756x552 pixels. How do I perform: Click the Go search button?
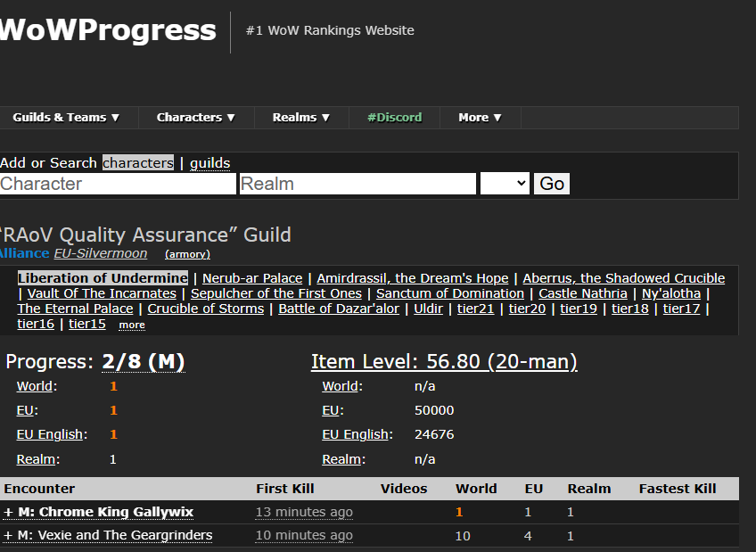[x=552, y=184]
